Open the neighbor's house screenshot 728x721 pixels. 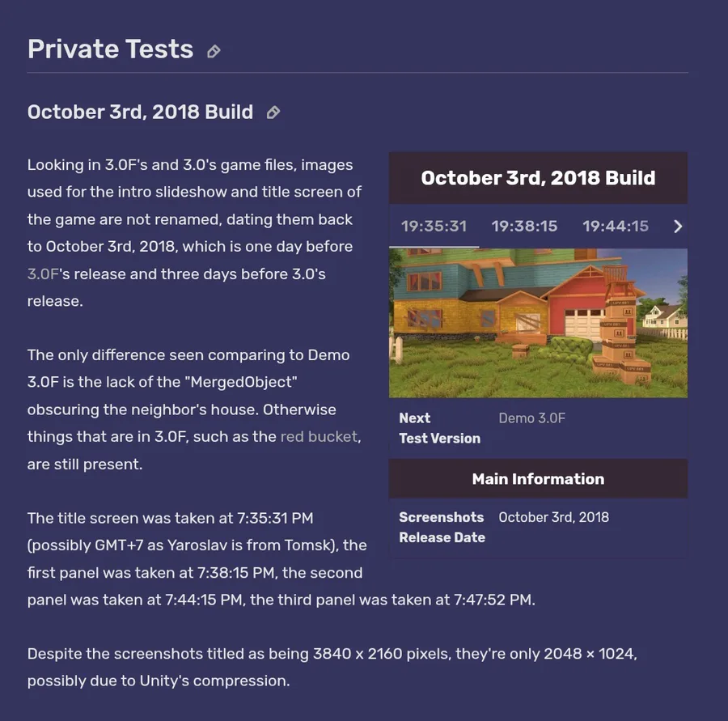(x=538, y=322)
